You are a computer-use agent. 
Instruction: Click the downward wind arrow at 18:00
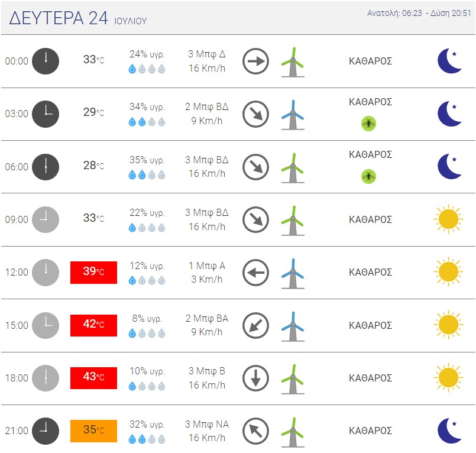(256, 378)
